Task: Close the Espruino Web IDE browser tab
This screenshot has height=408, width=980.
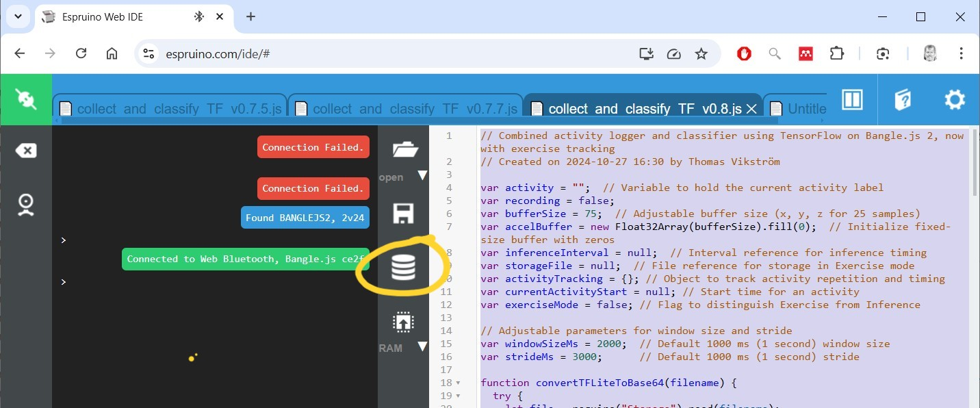Action: coord(219,17)
